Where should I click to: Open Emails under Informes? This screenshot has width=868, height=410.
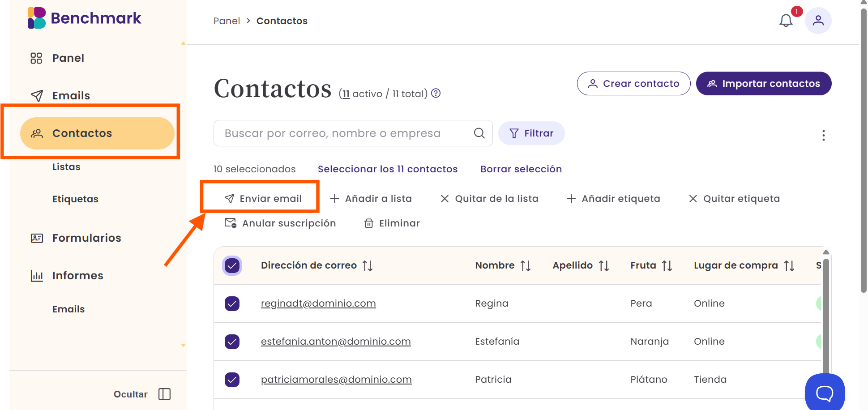pos(68,309)
